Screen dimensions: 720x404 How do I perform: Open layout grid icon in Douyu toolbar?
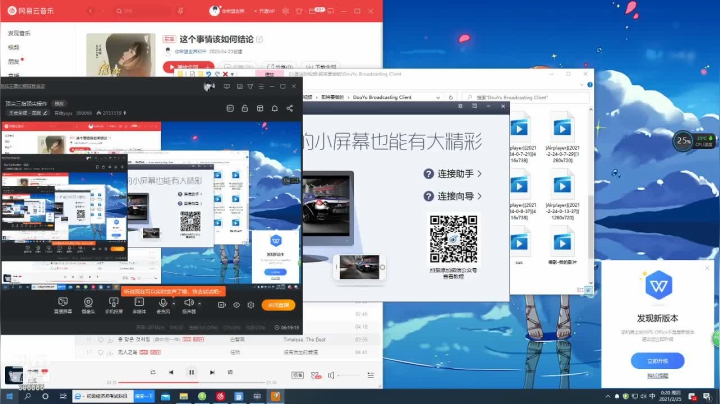coord(260,108)
